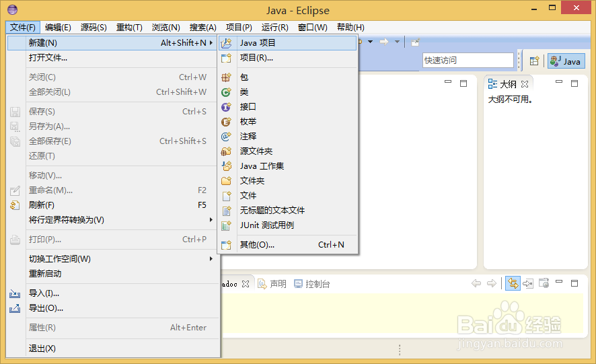The image size is (596, 364).
Task: Click the 注释 annotation icon
Action: [x=226, y=136]
